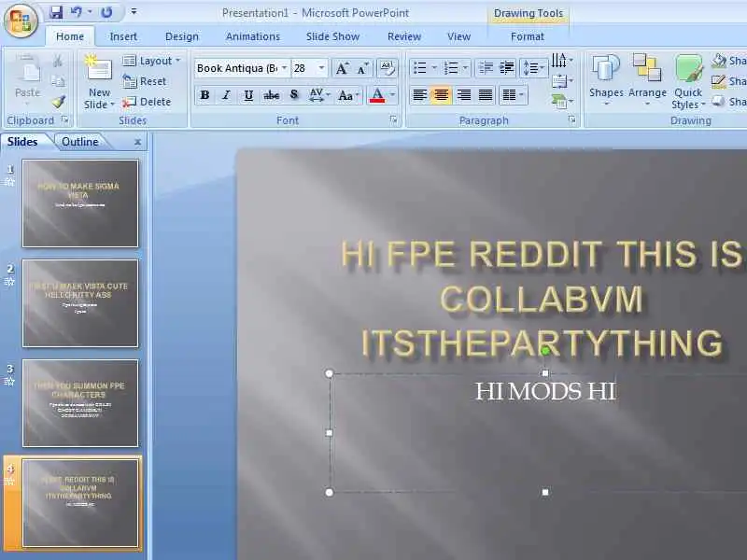Screen dimensions: 747x560
Task: Open the line spacing dropdown
Action: (533, 68)
